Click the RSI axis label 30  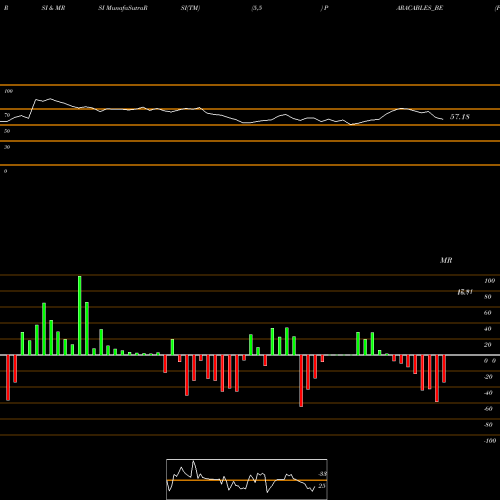(7, 147)
